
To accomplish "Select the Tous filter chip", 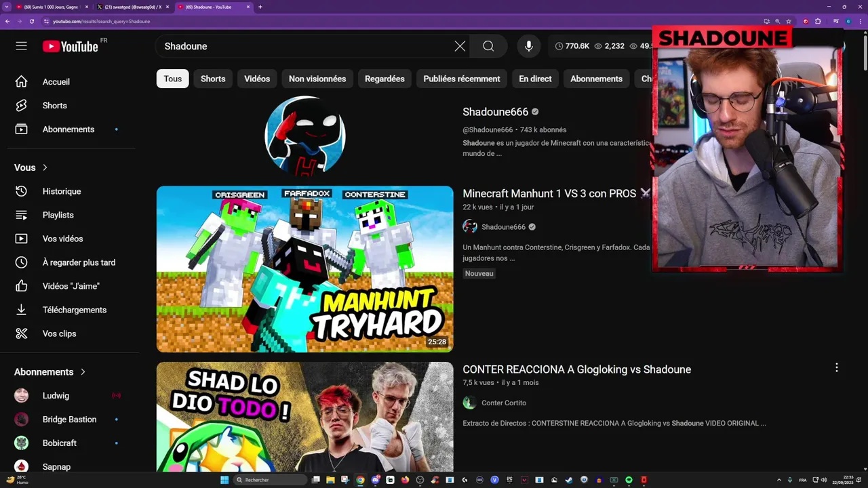I will [173, 79].
